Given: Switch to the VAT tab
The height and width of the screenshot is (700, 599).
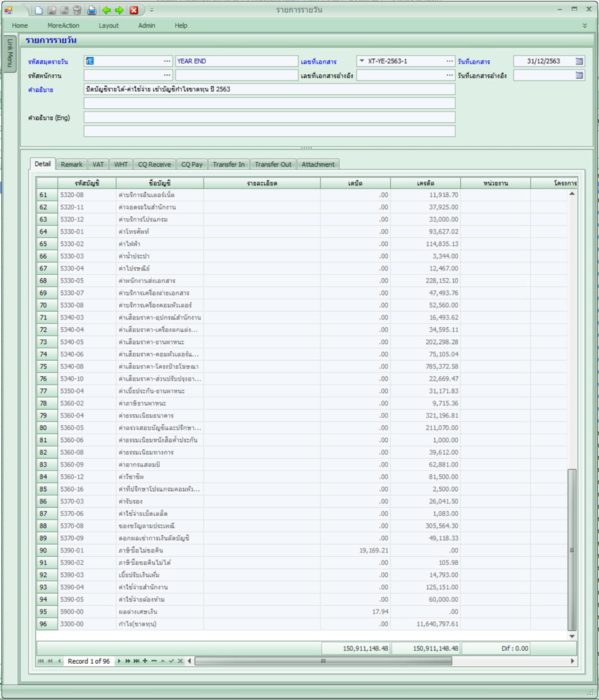Looking at the screenshot, I should (98, 165).
